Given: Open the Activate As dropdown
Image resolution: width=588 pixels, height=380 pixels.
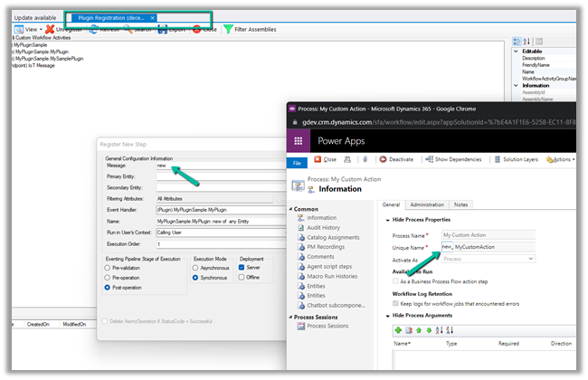Looking at the screenshot, I should [488, 259].
